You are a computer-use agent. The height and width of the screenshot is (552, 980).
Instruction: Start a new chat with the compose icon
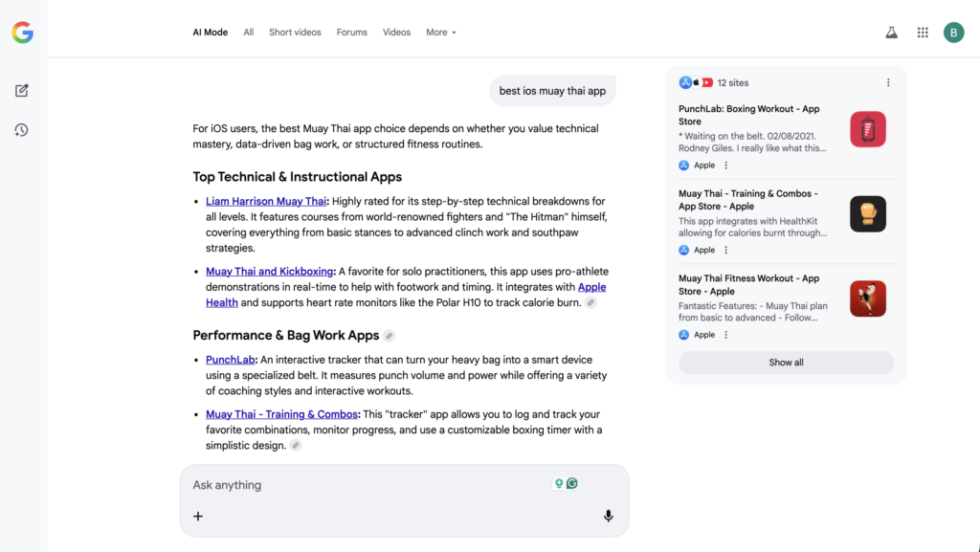pyautogui.click(x=21, y=90)
